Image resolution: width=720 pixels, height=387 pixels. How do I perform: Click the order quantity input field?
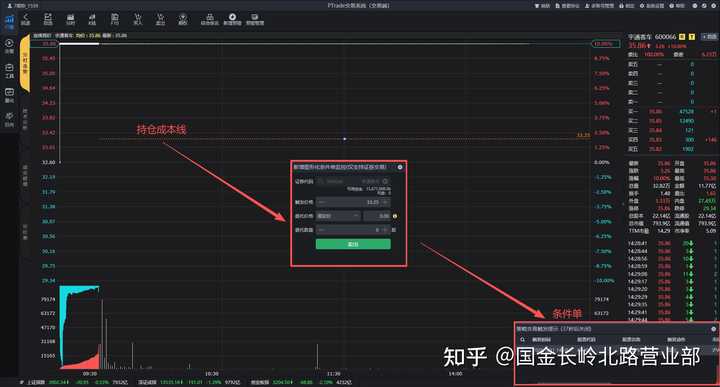tap(353, 230)
